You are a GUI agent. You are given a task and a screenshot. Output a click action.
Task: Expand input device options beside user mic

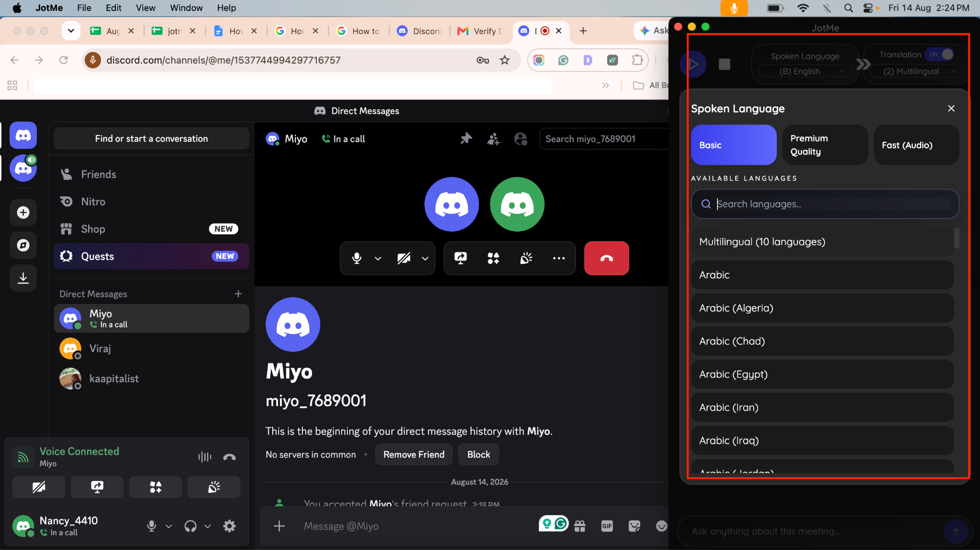tap(168, 526)
